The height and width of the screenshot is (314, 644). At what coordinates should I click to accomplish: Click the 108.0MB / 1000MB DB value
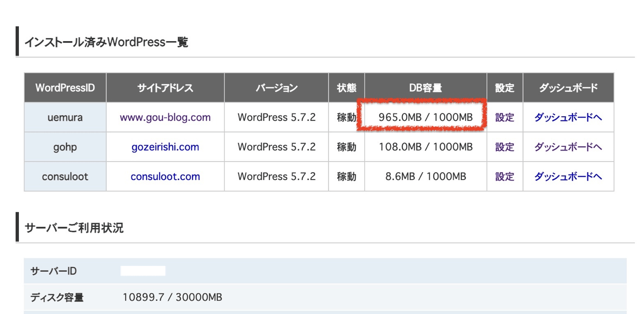tap(425, 147)
